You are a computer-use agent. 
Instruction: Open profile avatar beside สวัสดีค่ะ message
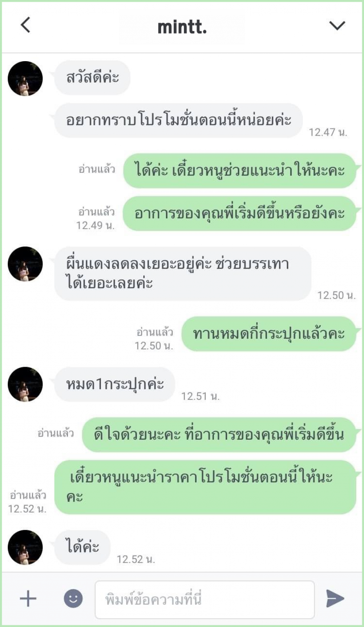pyautogui.click(x=25, y=79)
